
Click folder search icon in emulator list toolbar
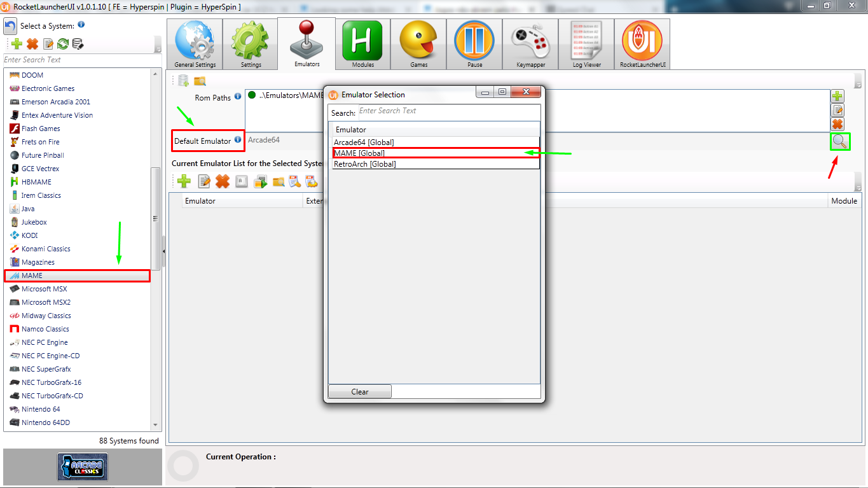(x=279, y=182)
